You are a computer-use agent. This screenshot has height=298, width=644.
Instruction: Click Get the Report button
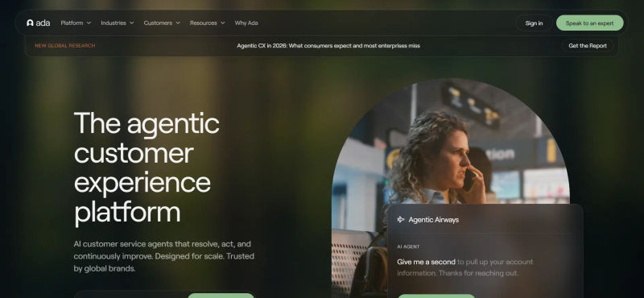coord(588,46)
